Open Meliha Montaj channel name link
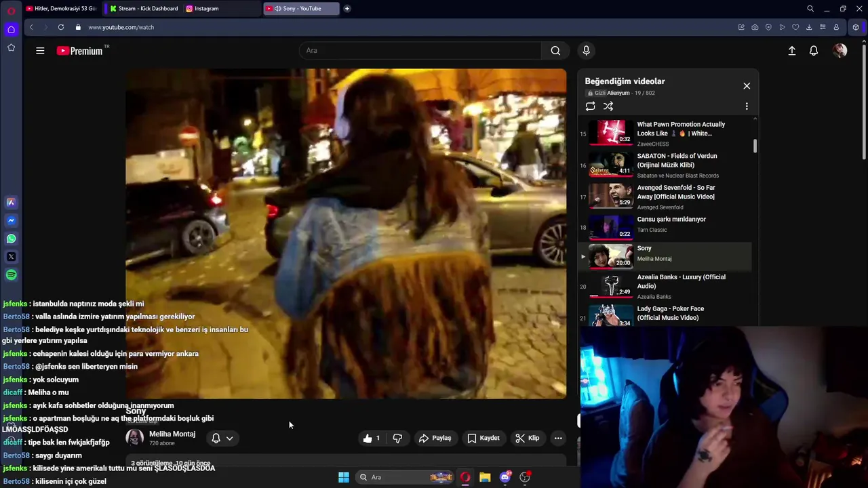This screenshot has height=488, width=868. (172, 434)
